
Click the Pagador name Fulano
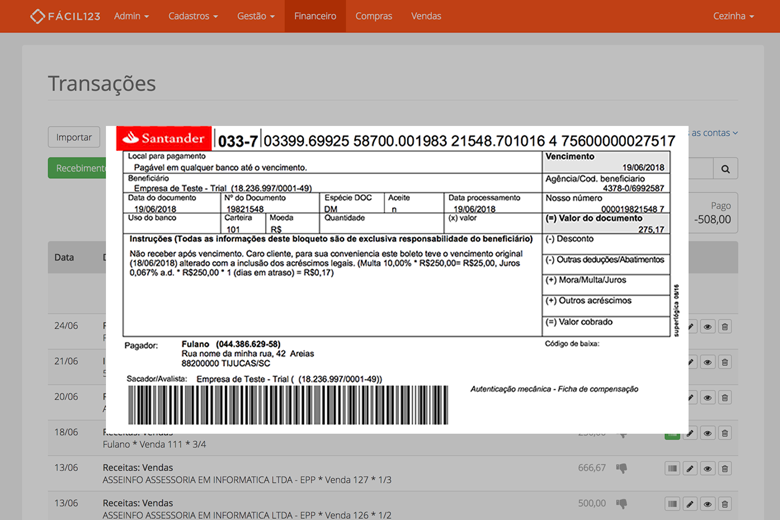(195, 344)
